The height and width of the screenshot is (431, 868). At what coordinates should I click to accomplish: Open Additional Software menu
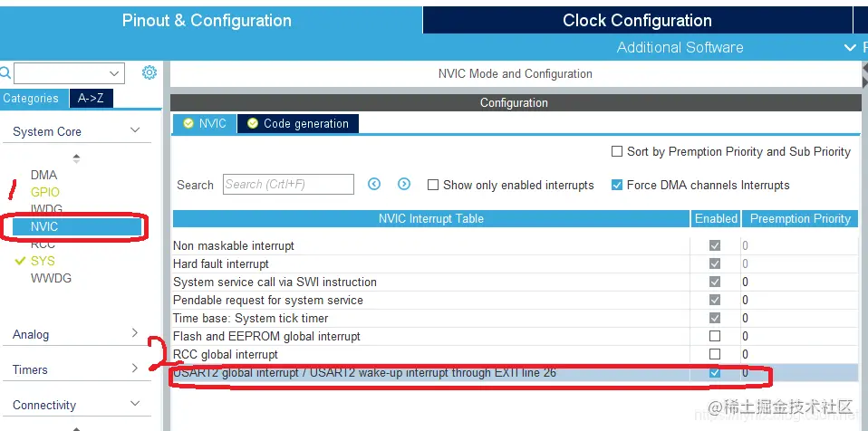pyautogui.click(x=680, y=48)
